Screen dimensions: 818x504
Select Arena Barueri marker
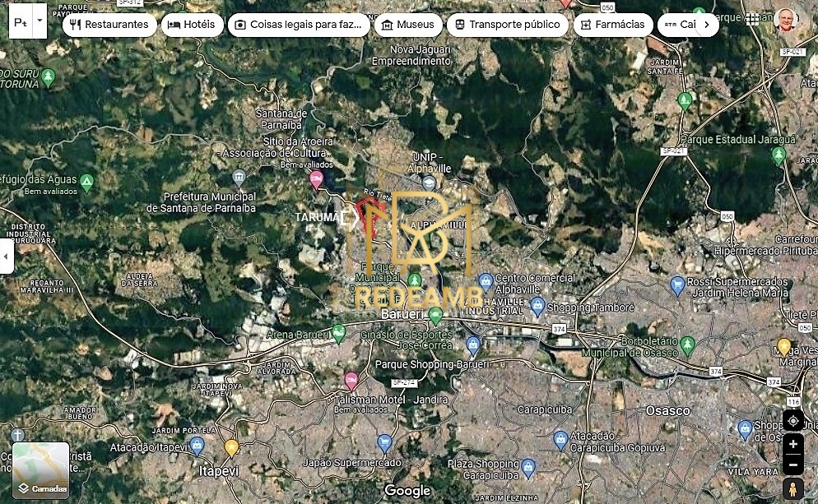[338, 332]
